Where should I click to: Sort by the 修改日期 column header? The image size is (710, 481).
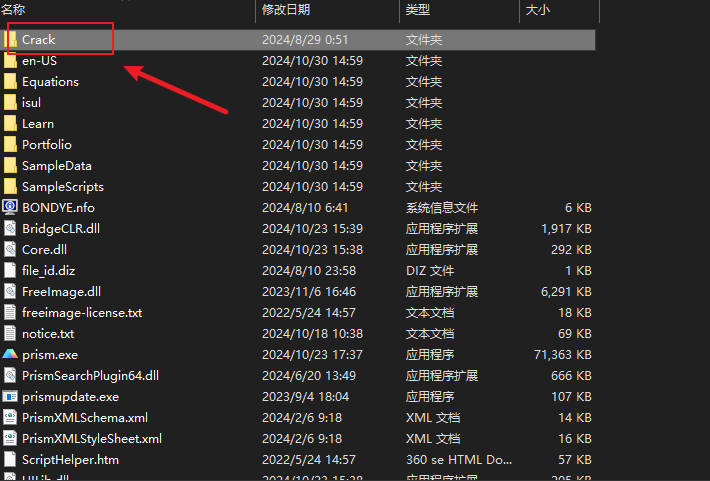pos(286,9)
